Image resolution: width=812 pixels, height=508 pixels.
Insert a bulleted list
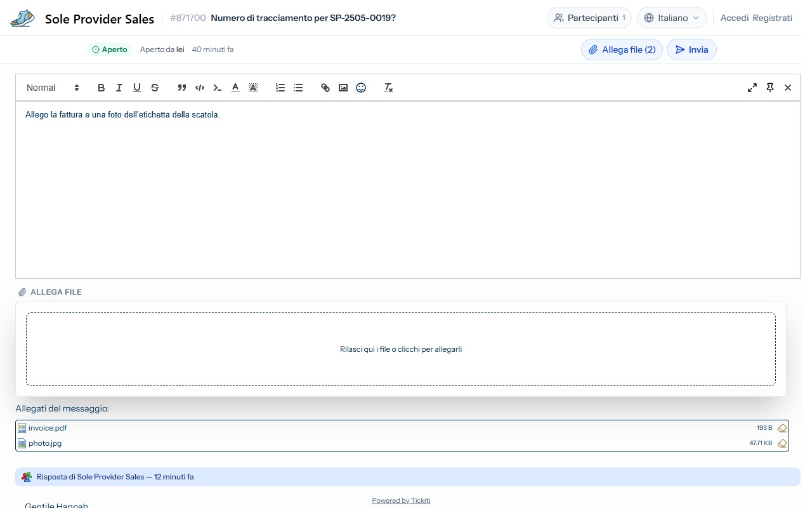pos(298,88)
